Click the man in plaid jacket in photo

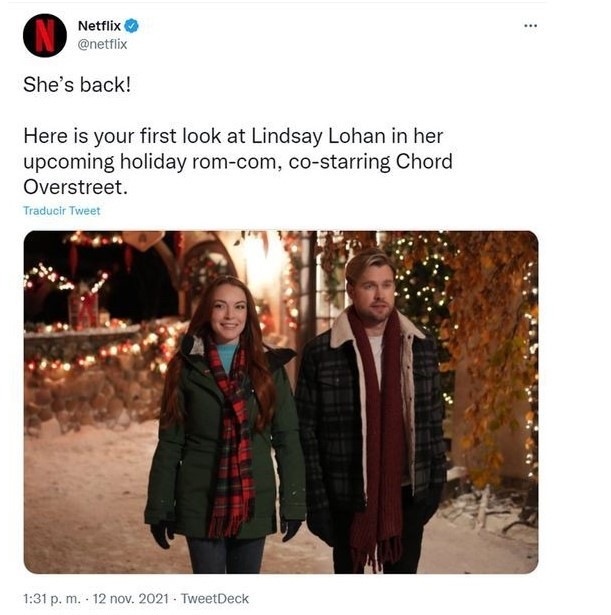point(371,410)
